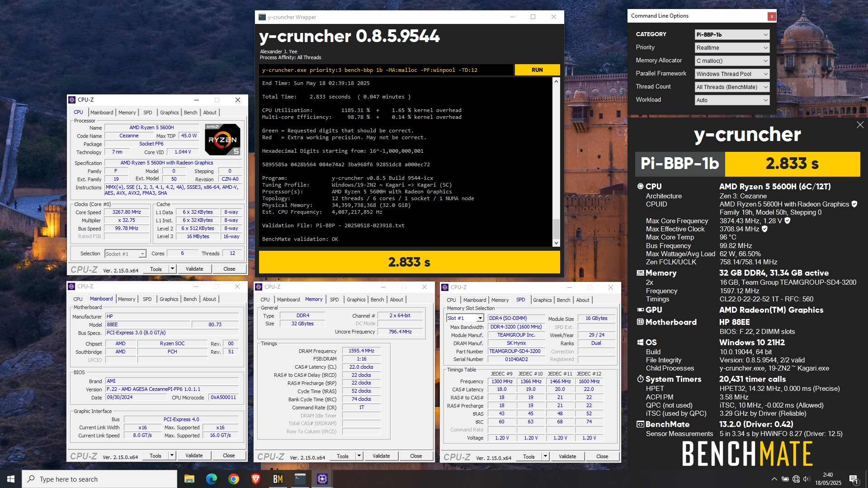The width and height of the screenshot is (868, 488).
Task: Launch Google Chrome from the taskbar
Action: 234,479
